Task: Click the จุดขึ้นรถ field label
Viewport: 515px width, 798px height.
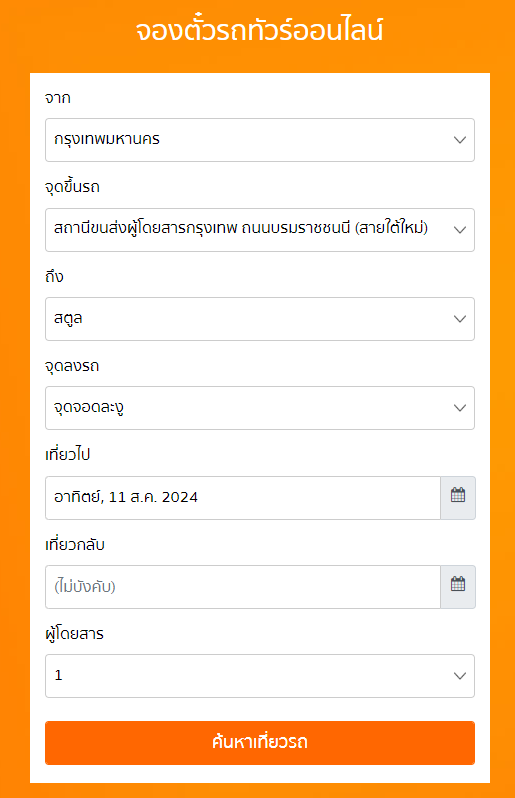Action: 72,187
